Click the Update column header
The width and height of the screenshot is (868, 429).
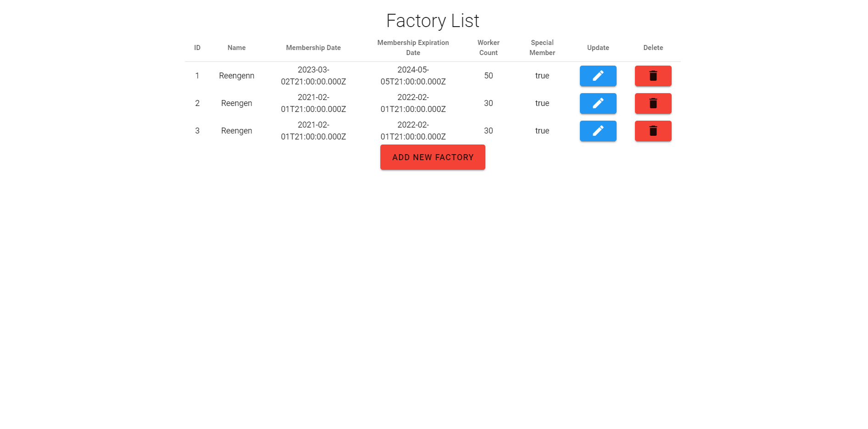(598, 47)
